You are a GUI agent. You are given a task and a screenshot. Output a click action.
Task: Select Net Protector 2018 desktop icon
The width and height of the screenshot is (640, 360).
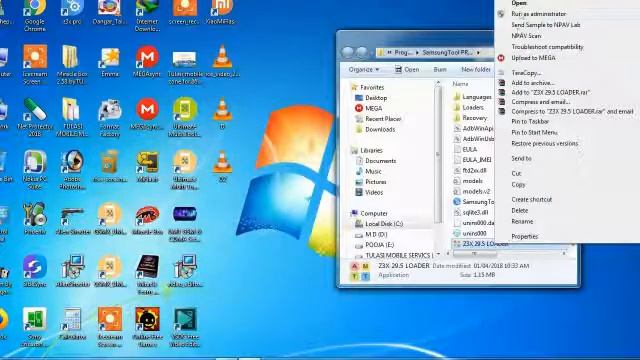(x=35, y=118)
